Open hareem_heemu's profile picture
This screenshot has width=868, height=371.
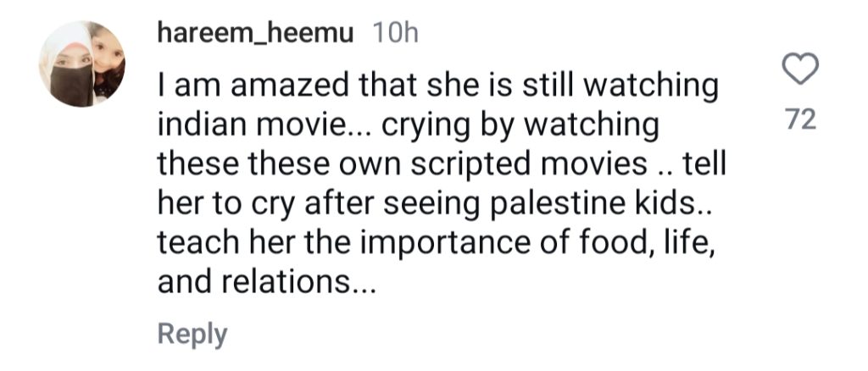click(x=82, y=64)
